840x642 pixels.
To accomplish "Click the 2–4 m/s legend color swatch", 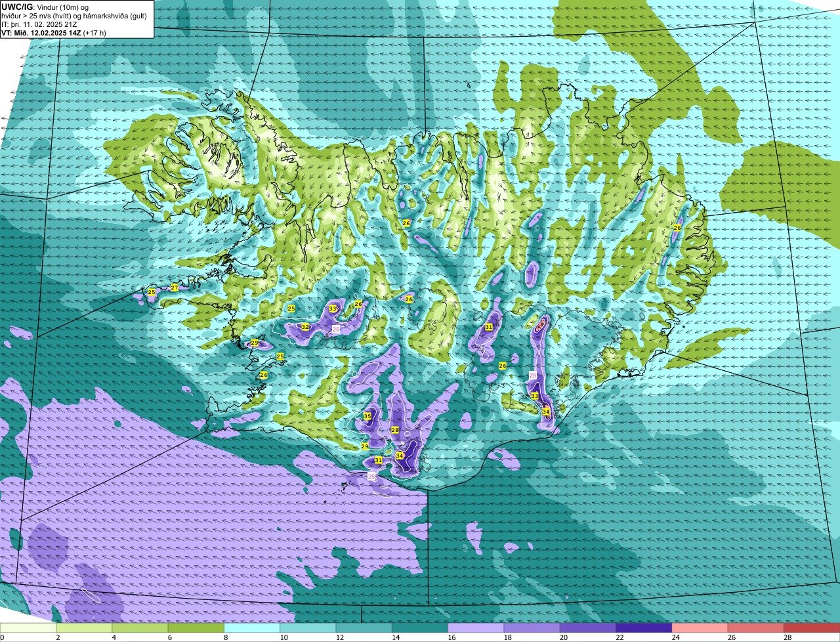I will click(84, 628).
